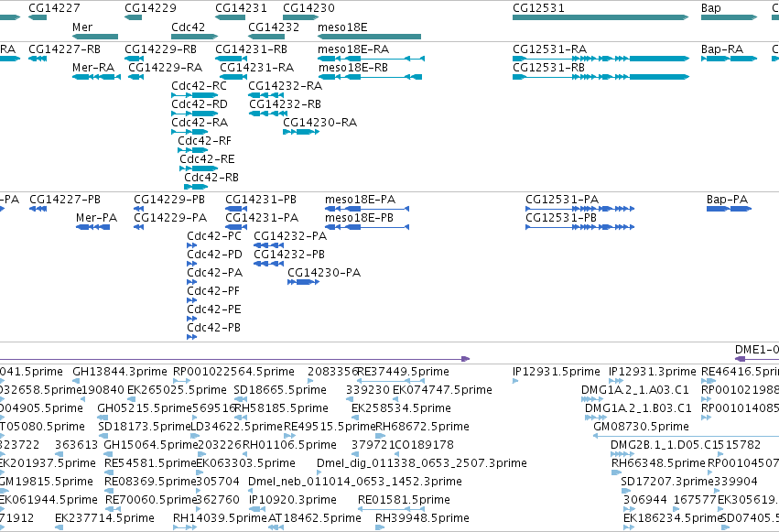Viewport: 779px width, 532px height.
Task: Select transcript CG14231-RB
Action: coord(231,59)
